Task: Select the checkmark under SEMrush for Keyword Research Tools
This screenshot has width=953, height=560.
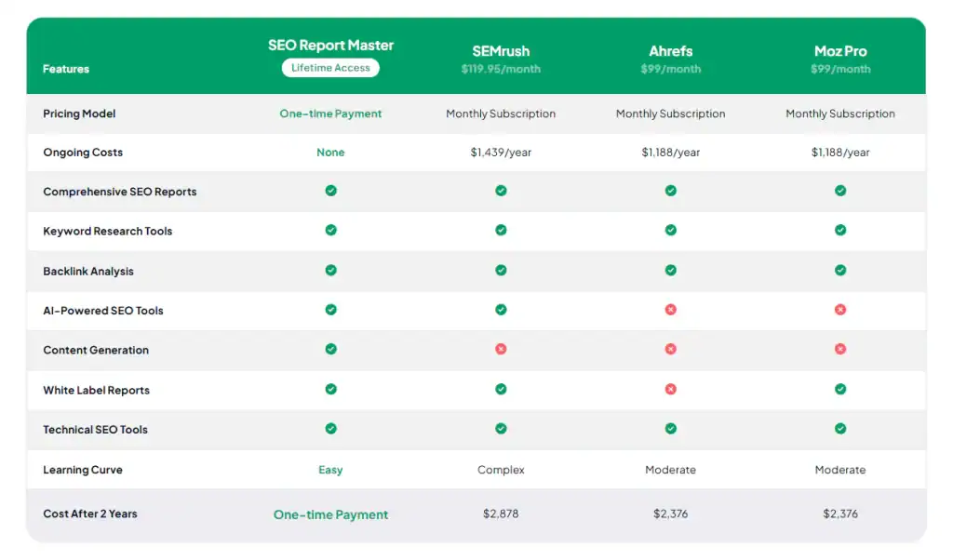Action: click(x=501, y=231)
